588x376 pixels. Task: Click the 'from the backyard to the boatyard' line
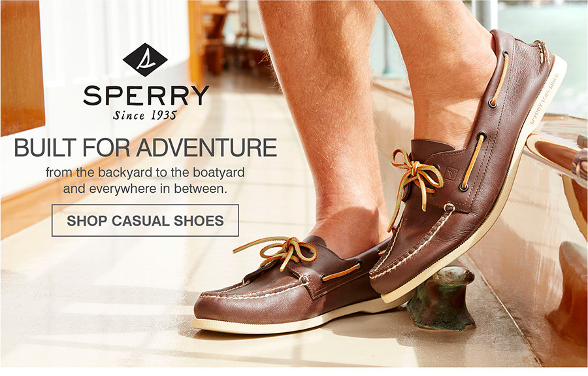pyautogui.click(x=145, y=173)
